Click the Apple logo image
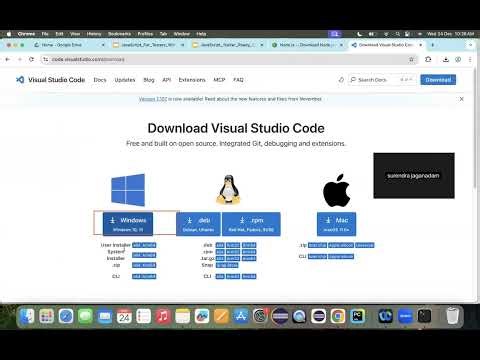This screenshot has height=360, width=480. pyautogui.click(x=337, y=190)
